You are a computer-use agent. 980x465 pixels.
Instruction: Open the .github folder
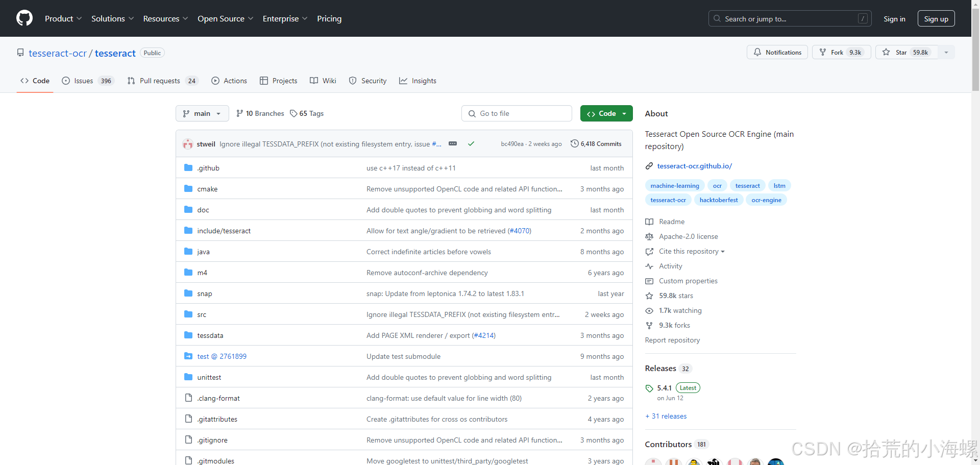[x=208, y=168]
